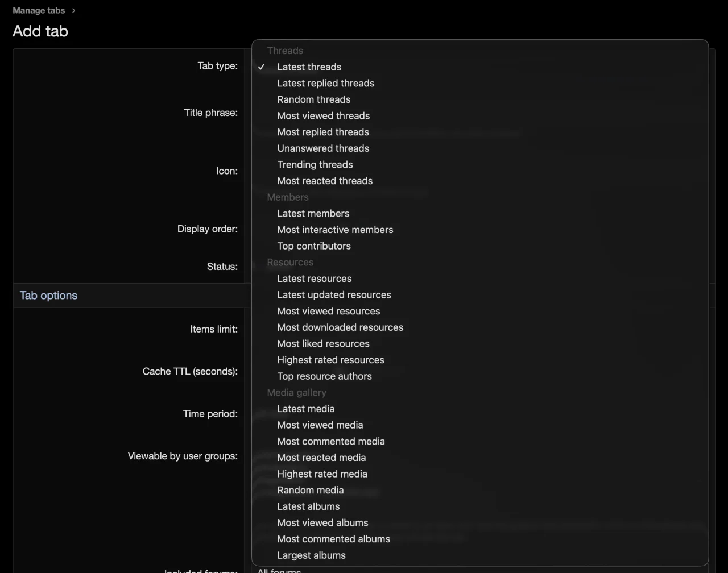Select the Top contributors option

[x=313, y=246]
